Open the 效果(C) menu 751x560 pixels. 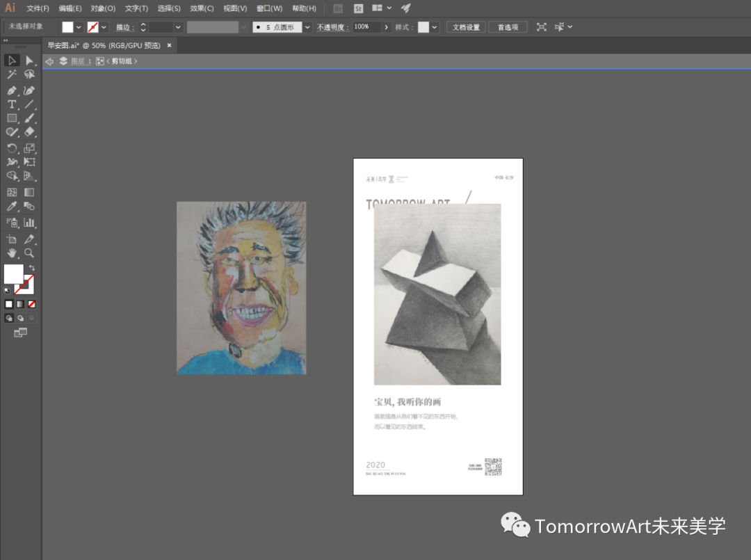click(x=202, y=8)
